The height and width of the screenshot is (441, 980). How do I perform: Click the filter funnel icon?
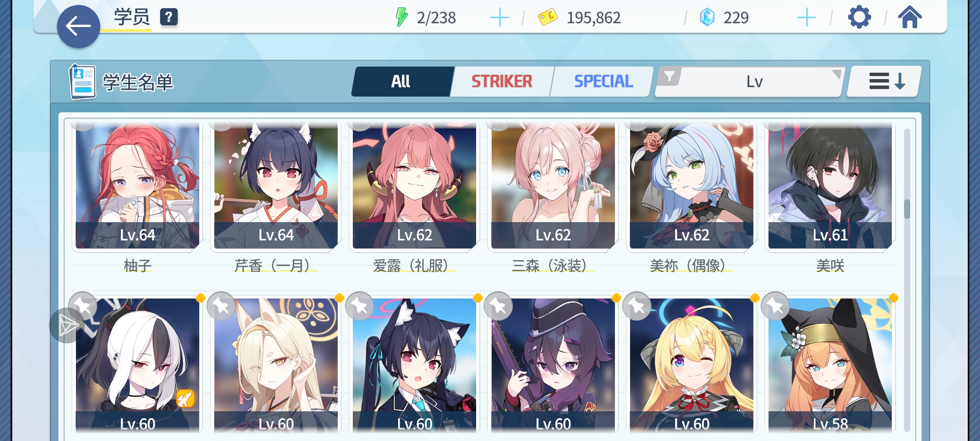click(669, 76)
